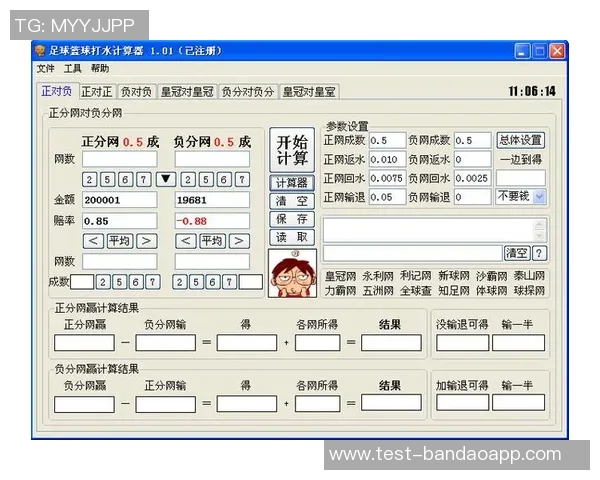Viewport: 600px width, 480px height.
Task: Click the log box scrollbar up arrow
Action: point(539,224)
